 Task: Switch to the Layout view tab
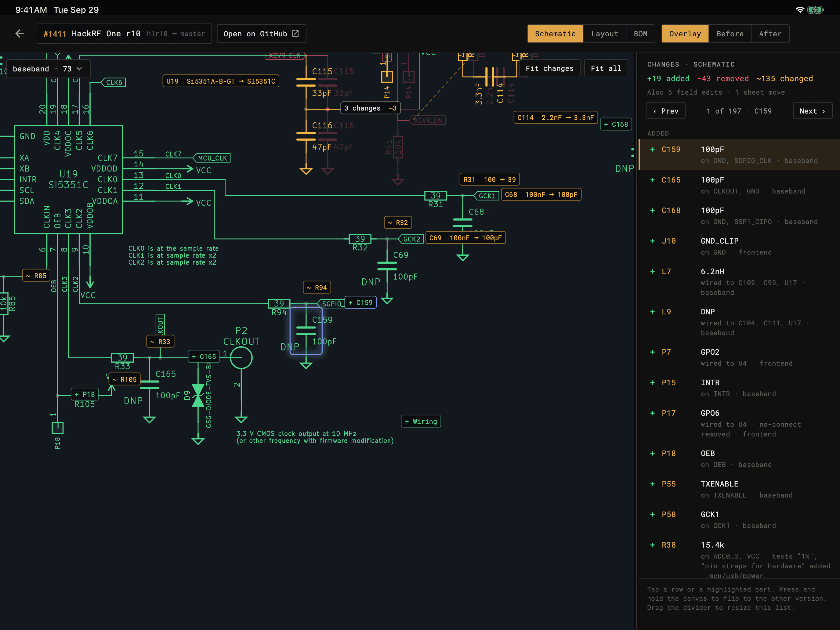[x=605, y=34]
